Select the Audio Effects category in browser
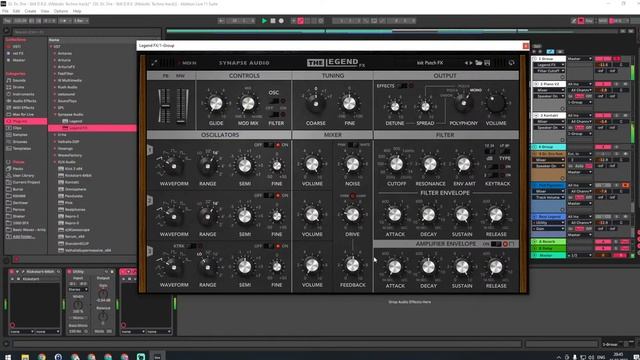The height and width of the screenshot is (360, 640). pos(24,101)
